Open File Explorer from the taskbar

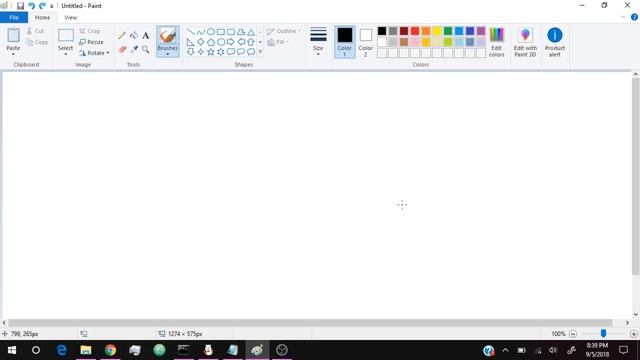point(86,350)
